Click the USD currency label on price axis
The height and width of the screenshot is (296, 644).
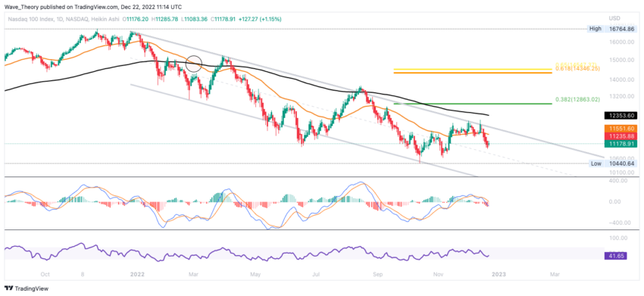click(615, 19)
